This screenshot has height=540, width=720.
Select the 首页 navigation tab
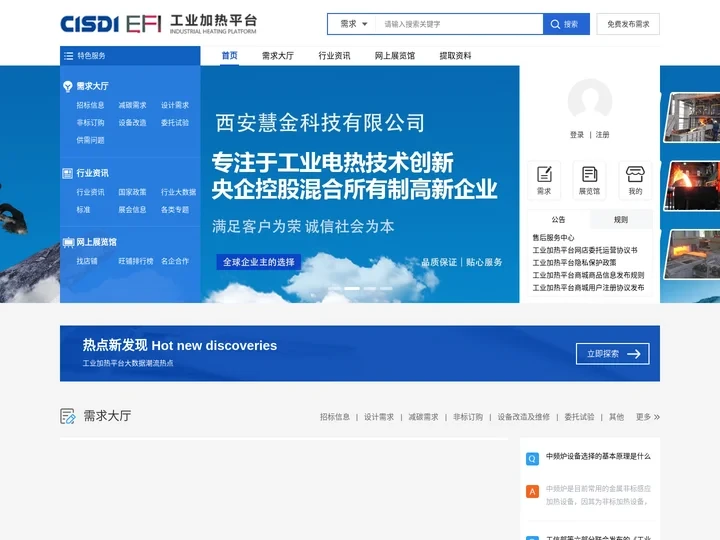229,56
